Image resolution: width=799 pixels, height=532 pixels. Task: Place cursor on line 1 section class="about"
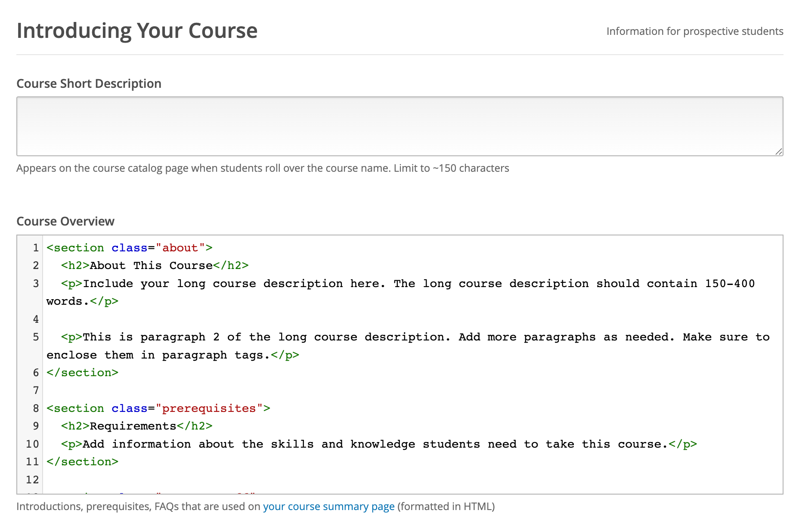coord(130,248)
